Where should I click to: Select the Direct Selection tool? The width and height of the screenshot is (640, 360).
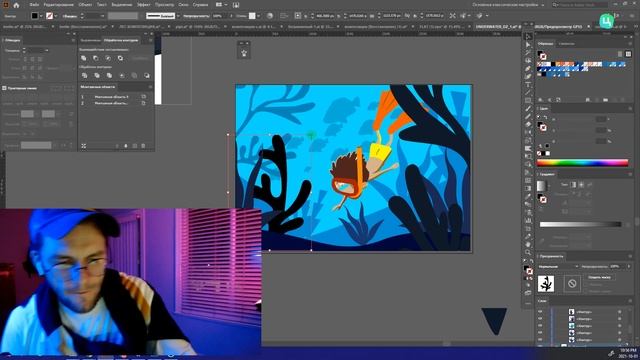click(x=528, y=44)
